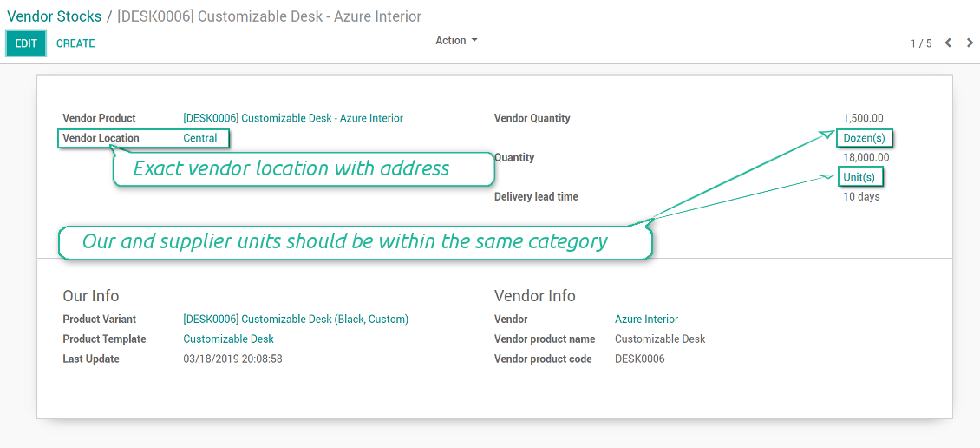Viewport: 980px width, 448px height.
Task: Click the 1 / 5 pager counter
Action: 920,43
